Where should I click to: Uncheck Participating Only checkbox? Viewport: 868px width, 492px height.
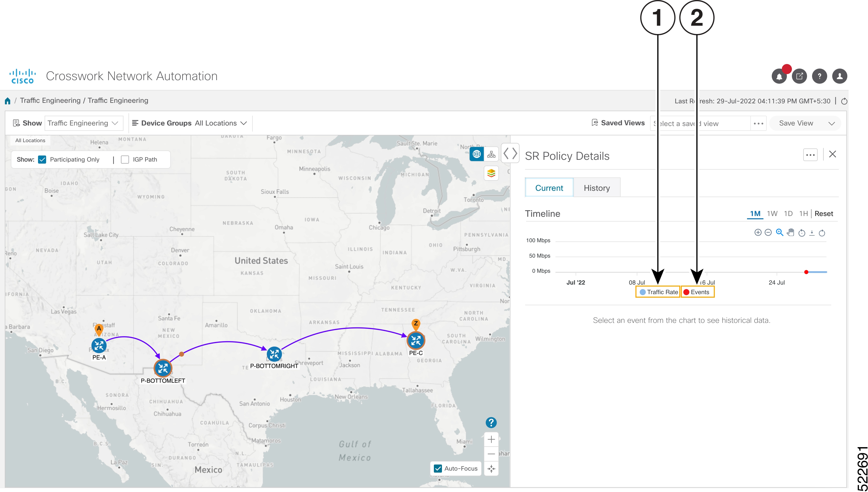coord(42,160)
